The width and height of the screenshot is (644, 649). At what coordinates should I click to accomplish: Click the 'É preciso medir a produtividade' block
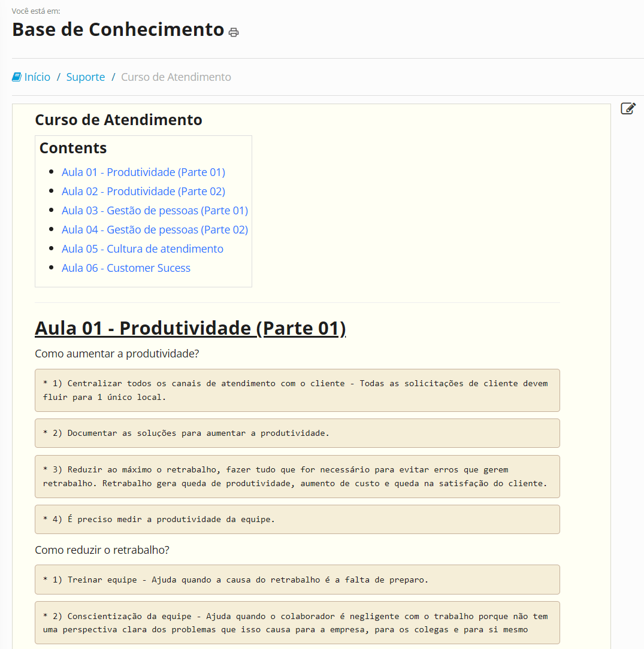297,519
